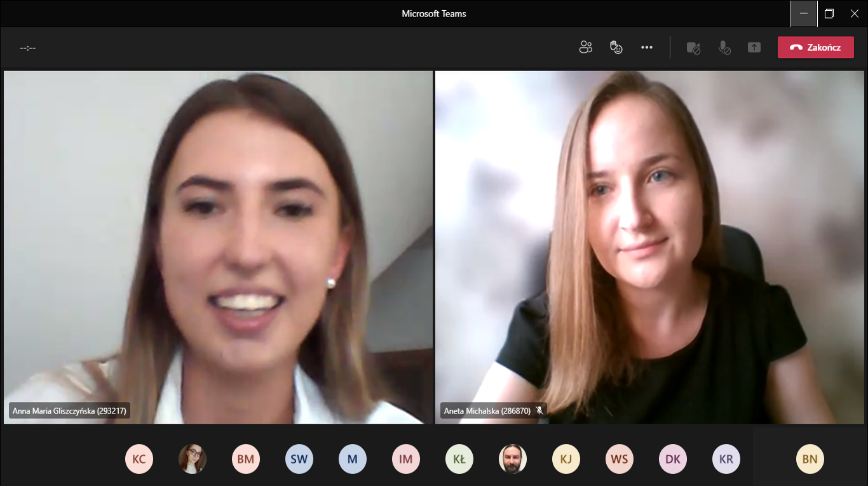This screenshot has height=486, width=868.
Task: Select the BN self avatar
Action: [x=810, y=459]
